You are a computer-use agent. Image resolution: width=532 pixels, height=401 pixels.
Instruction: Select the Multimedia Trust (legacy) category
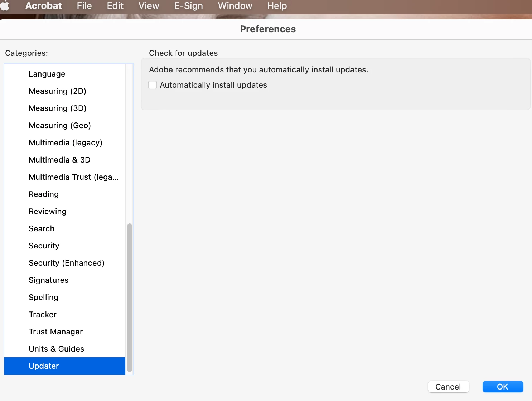click(x=65, y=177)
